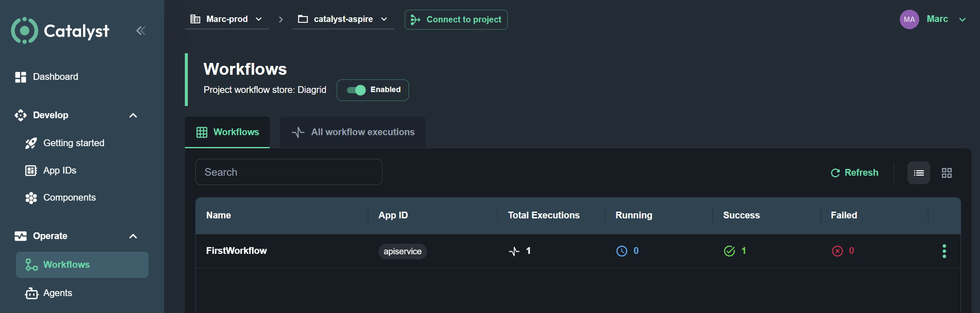Select the All workflow executions tab

pyautogui.click(x=353, y=132)
